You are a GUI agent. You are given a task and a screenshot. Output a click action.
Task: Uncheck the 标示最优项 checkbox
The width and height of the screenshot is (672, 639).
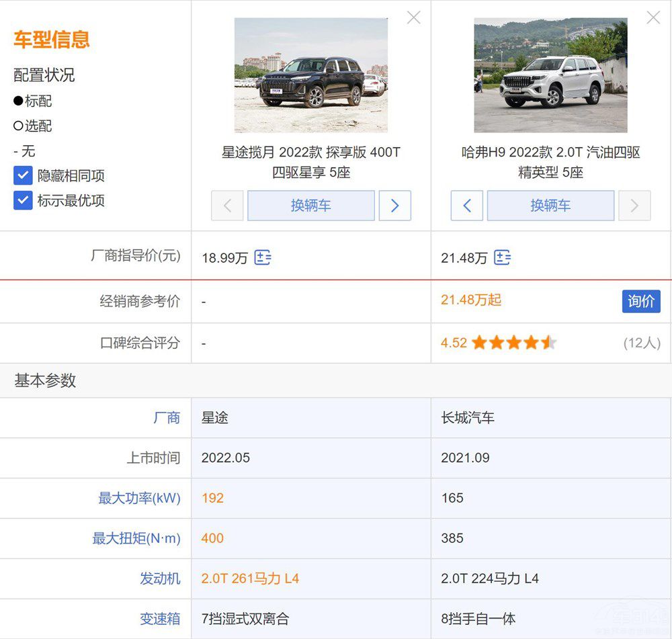click(x=24, y=201)
